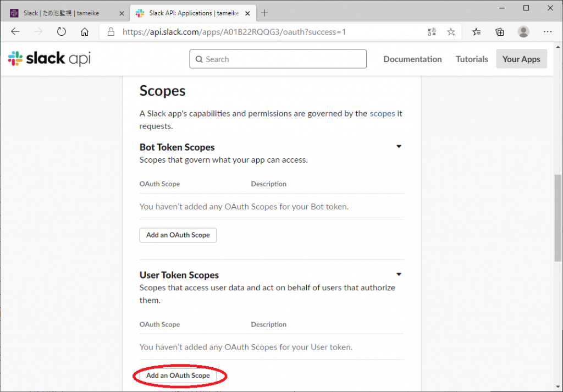This screenshot has width=563, height=392.
Task: Open the Tutorials menu item
Action: (x=472, y=59)
